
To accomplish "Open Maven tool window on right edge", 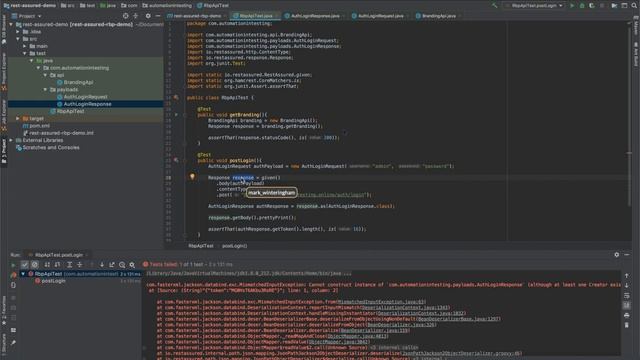I will [636, 26].
